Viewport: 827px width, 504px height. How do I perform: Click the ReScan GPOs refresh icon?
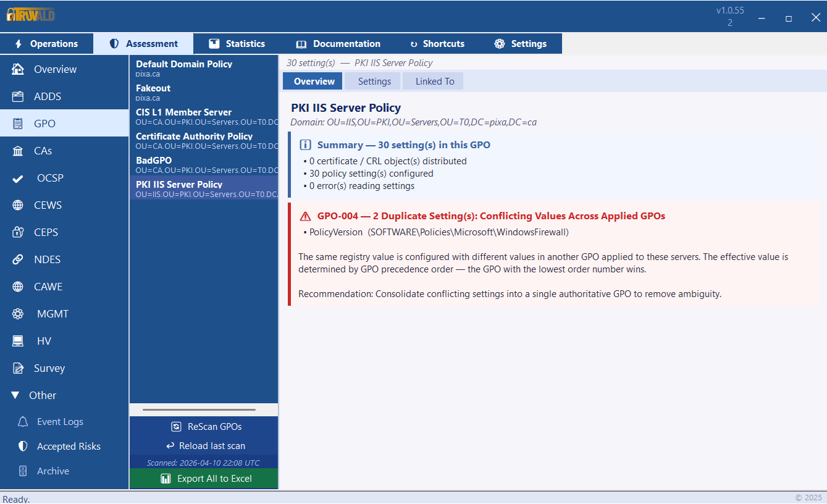pyautogui.click(x=176, y=427)
